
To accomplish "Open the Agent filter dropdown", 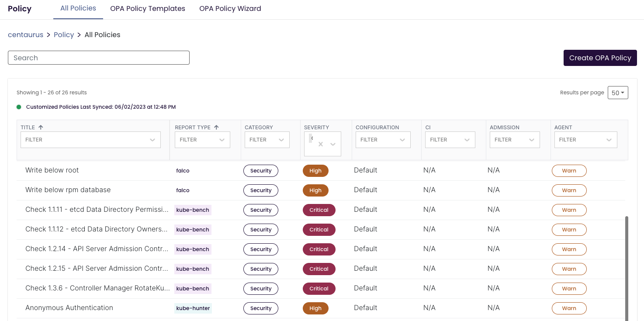I will tap(609, 139).
